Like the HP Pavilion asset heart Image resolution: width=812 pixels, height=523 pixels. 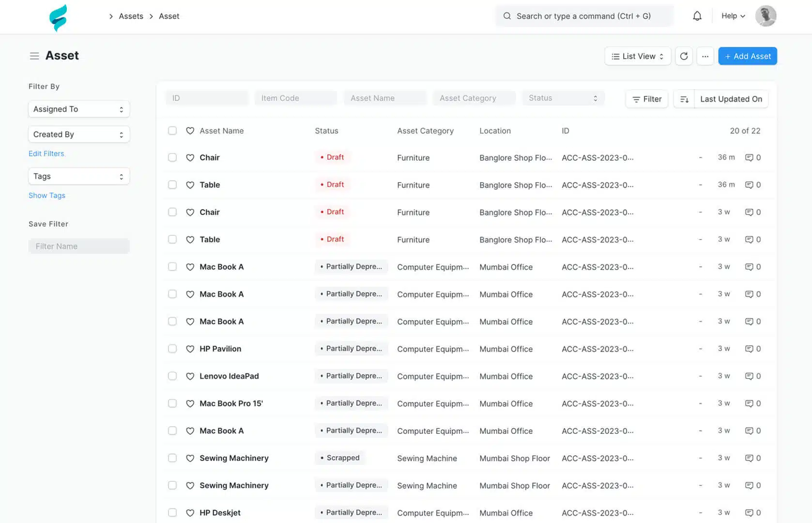[190, 349]
